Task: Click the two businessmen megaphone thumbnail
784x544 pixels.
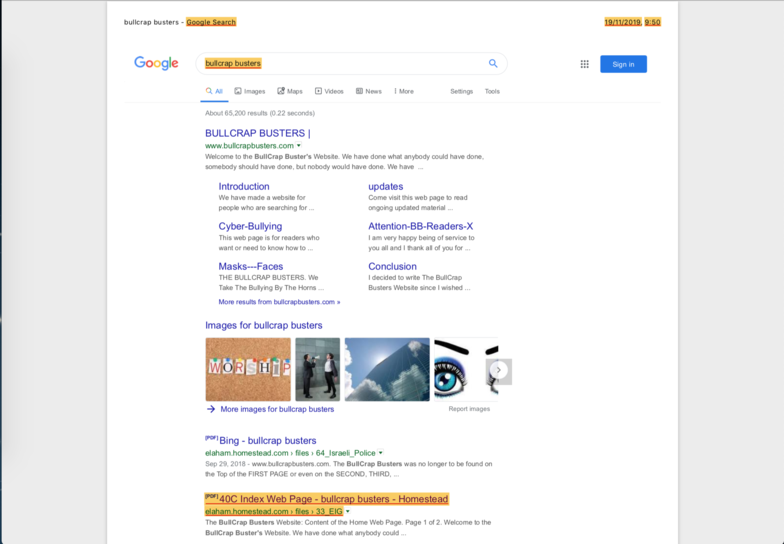Action: [318, 370]
